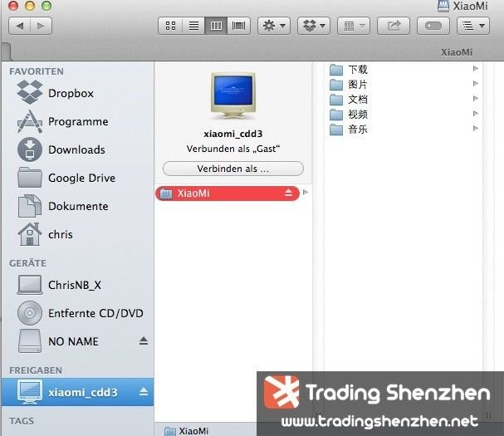Expand the 视频 folder arrow
This screenshot has width=504, height=436.
[476, 114]
